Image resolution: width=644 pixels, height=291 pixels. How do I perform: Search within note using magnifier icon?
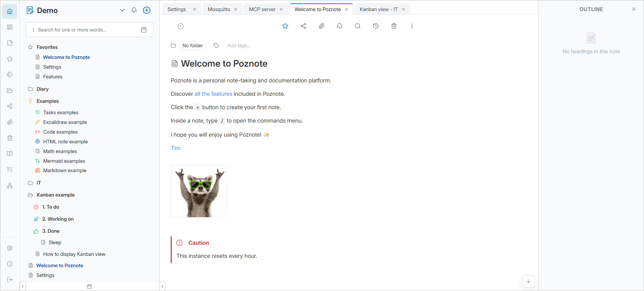(x=358, y=26)
